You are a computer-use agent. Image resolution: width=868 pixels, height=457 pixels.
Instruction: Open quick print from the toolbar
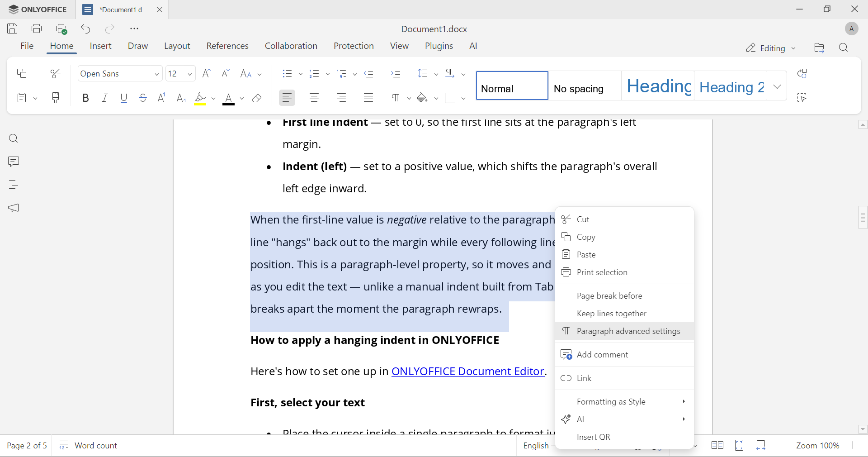pyautogui.click(x=61, y=29)
